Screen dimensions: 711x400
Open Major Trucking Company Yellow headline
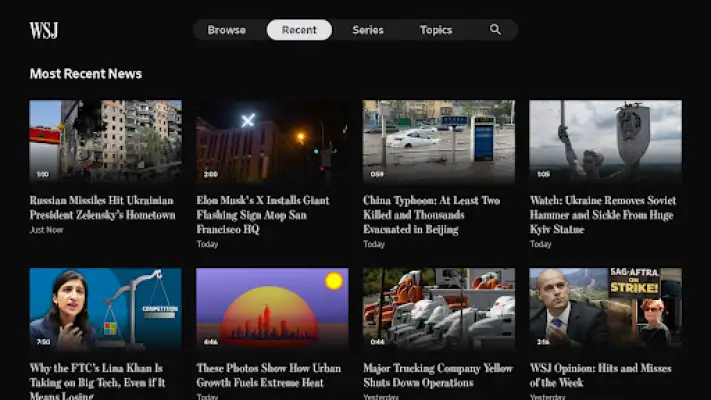[x=438, y=376]
